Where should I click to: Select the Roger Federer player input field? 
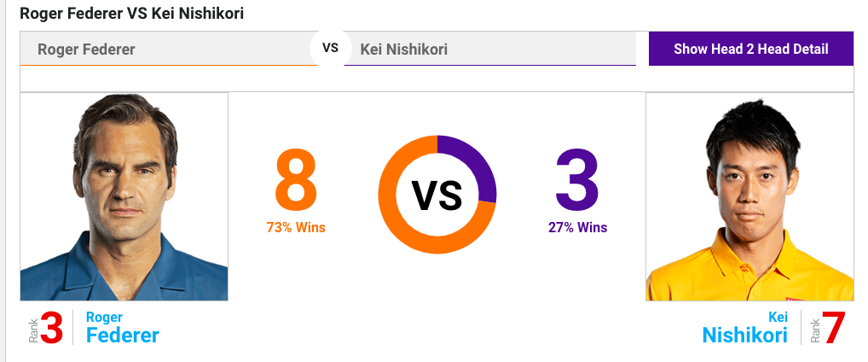coord(168,49)
